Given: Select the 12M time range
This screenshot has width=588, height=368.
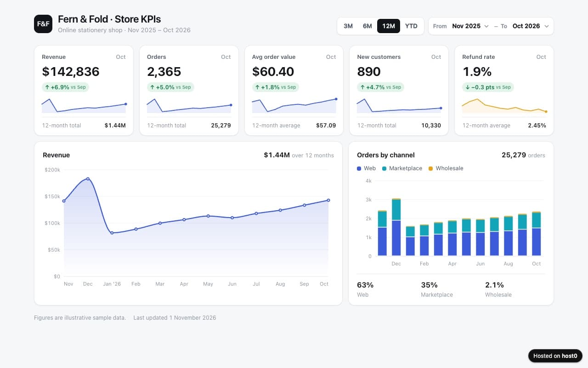Looking at the screenshot, I should click(x=389, y=26).
